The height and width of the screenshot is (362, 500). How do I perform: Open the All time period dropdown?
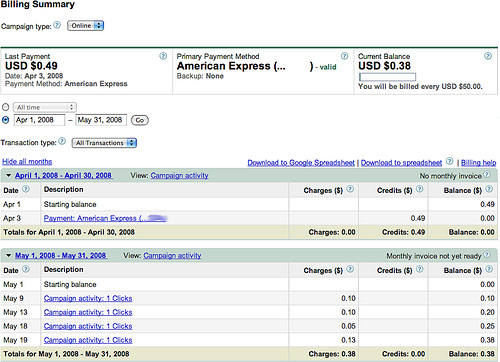tap(45, 107)
